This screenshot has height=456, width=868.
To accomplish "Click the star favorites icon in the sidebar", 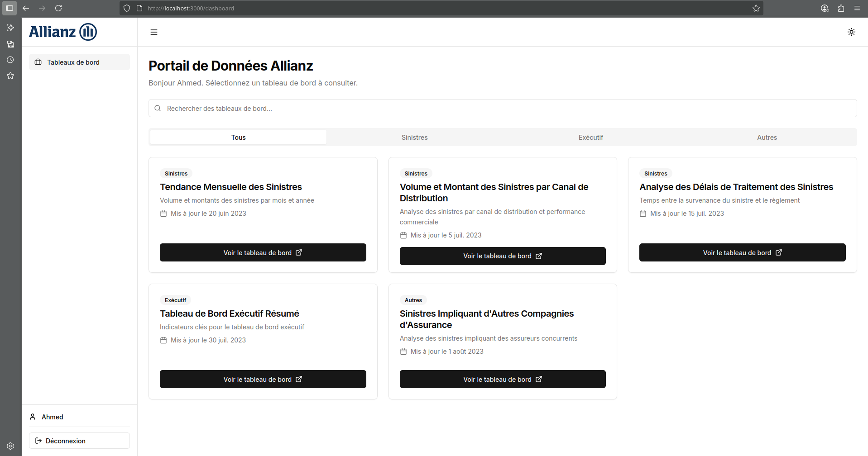I will 10,76.
